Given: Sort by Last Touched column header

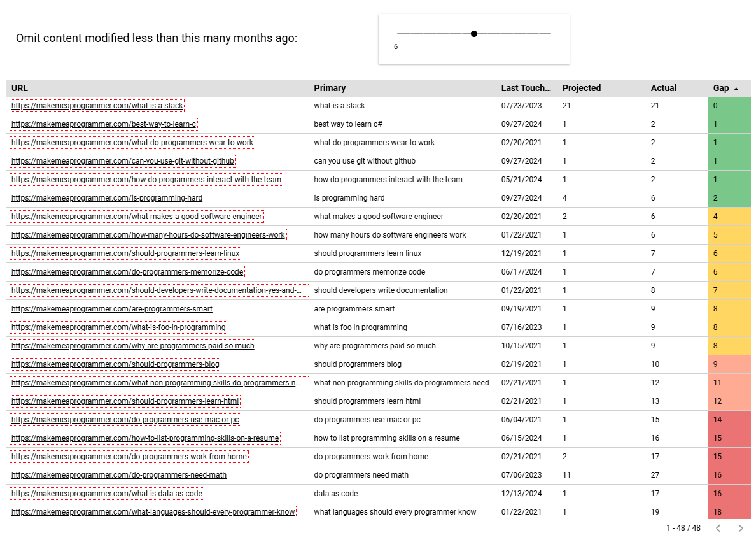Looking at the screenshot, I should point(526,89).
